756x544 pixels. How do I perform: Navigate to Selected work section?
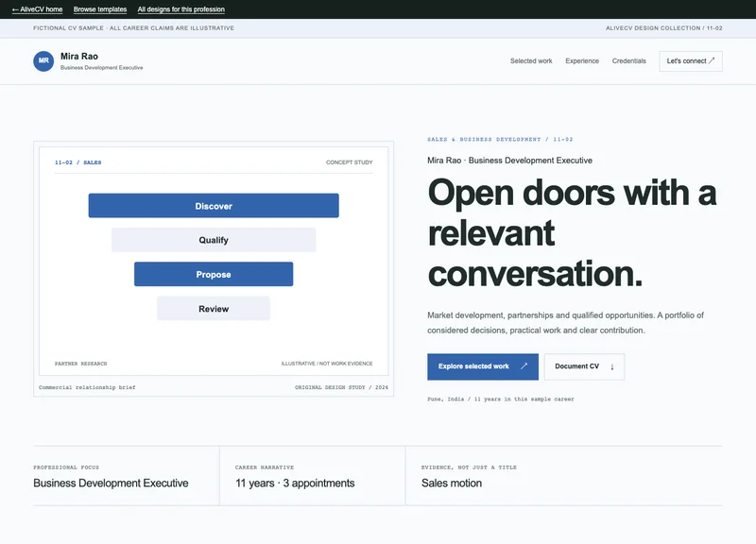pos(531,60)
